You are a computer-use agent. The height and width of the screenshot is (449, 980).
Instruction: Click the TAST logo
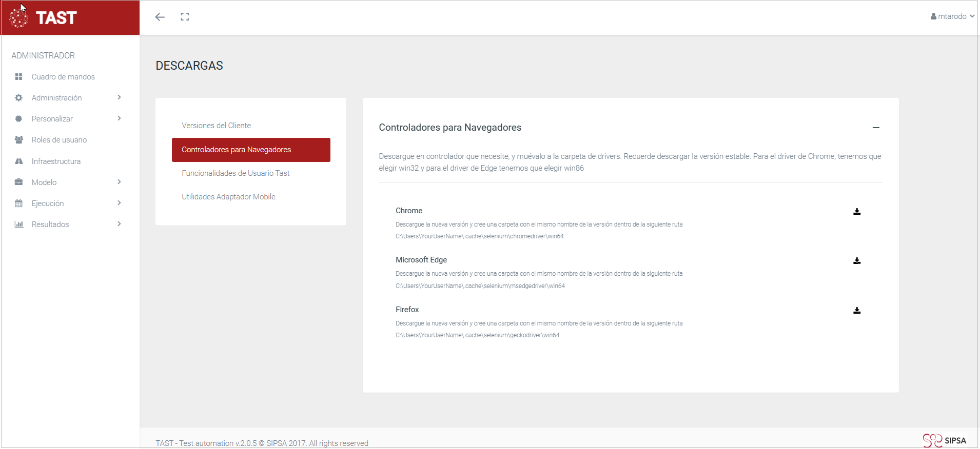[x=44, y=18]
